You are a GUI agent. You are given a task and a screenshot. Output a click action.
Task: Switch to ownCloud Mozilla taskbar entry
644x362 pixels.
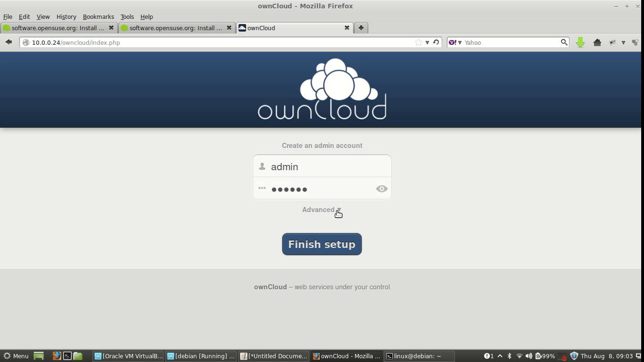click(347, 356)
